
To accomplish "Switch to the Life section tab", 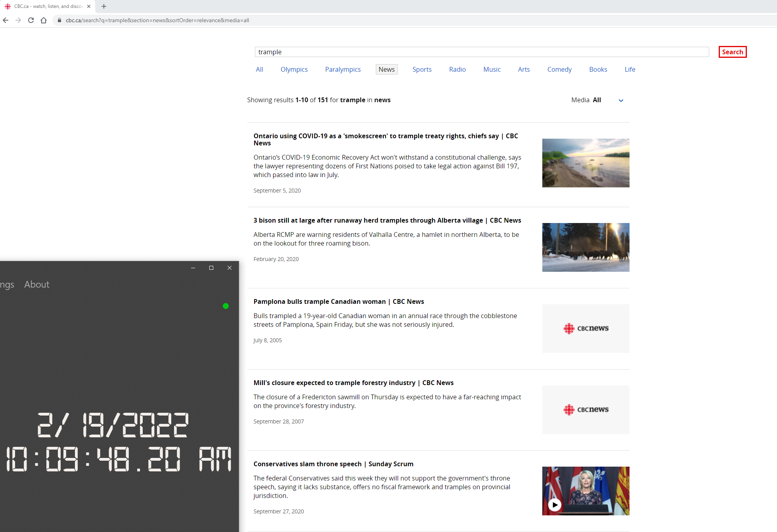I will click(x=630, y=69).
